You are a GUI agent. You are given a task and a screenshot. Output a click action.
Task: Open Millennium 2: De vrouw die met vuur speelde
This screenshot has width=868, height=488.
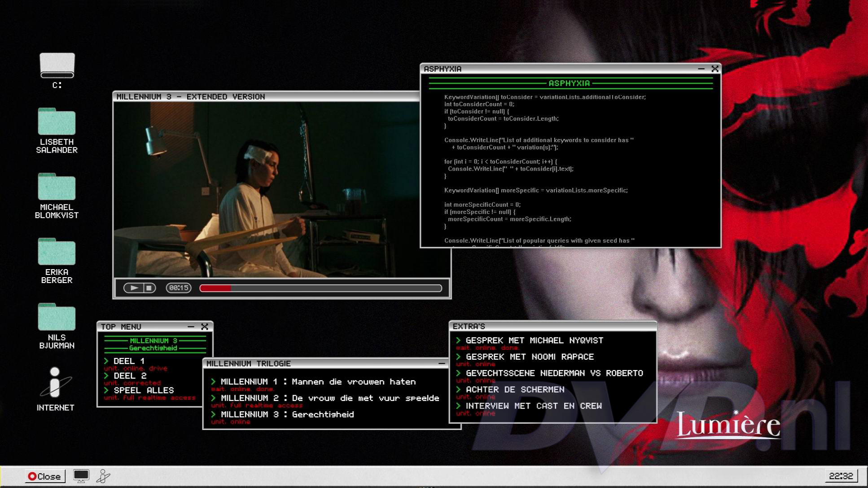coord(325,398)
